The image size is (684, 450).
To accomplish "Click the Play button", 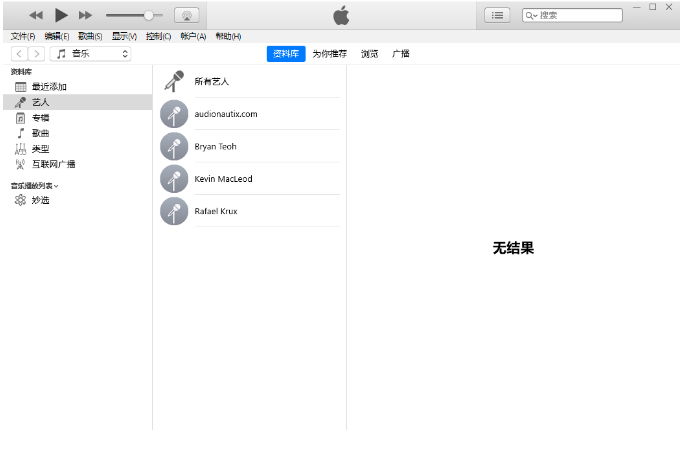I will pyautogui.click(x=61, y=16).
